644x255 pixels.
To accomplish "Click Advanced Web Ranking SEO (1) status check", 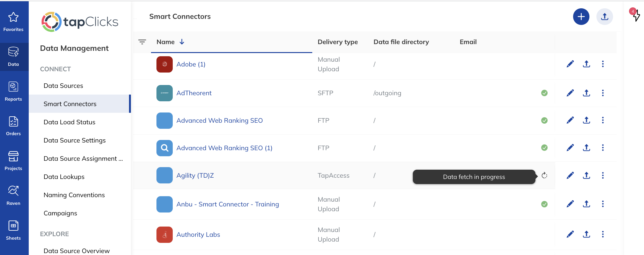I will click(544, 148).
